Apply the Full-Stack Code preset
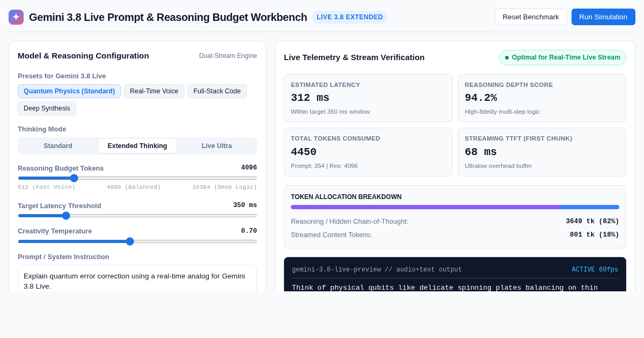Screen dimensions: 644x338 pyautogui.click(x=217, y=91)
